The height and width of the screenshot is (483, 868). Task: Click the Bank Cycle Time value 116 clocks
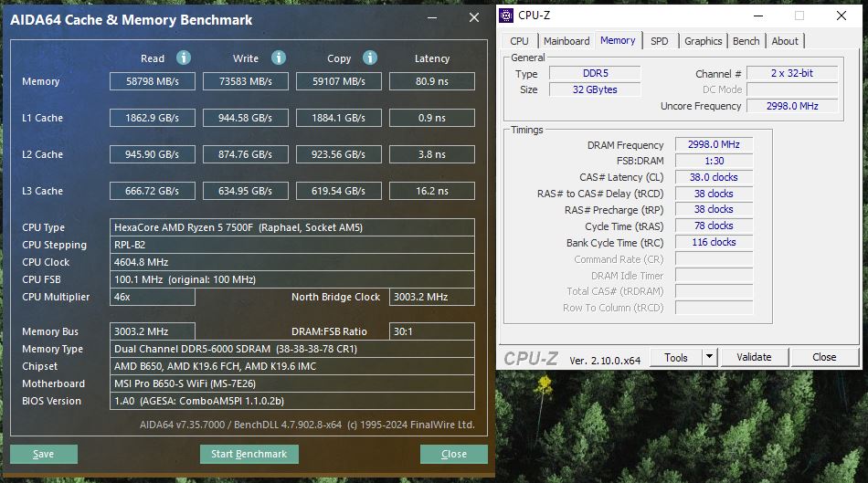(715, 242)
